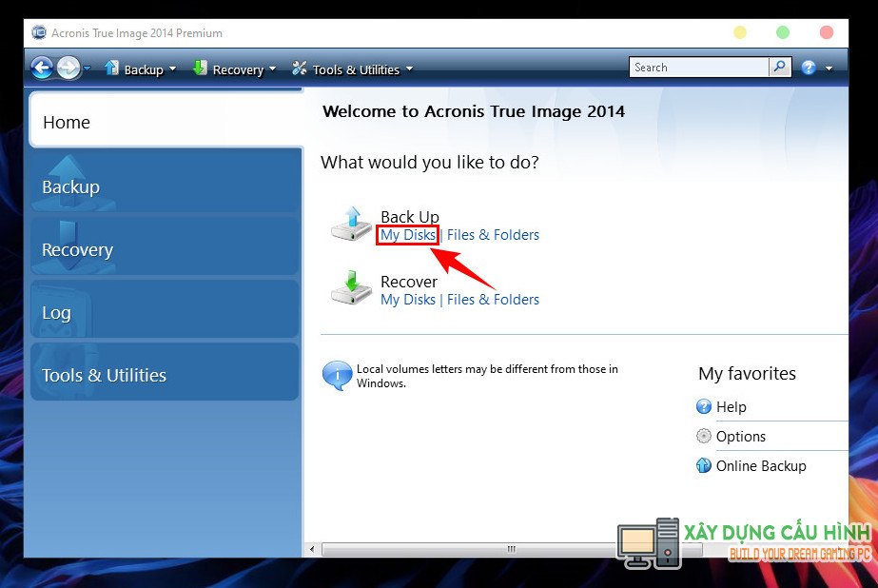Open the navigation history dropdown arrow

click(87, 69)
